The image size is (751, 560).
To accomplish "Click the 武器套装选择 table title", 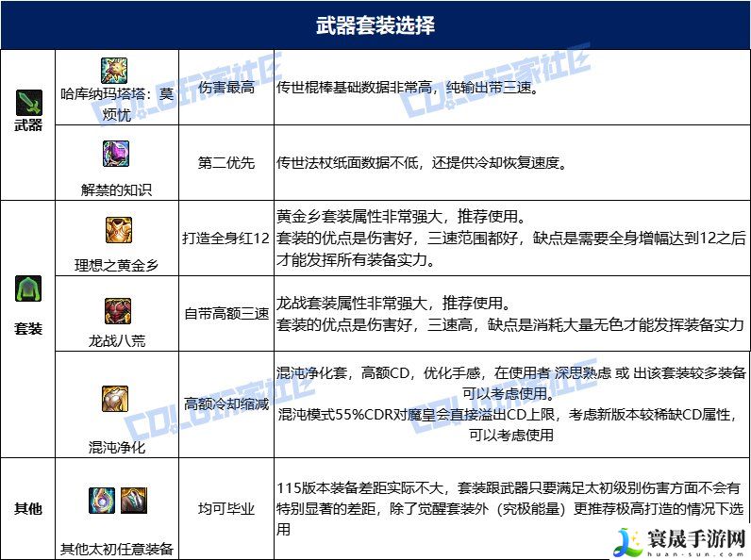I will [375, 25].
